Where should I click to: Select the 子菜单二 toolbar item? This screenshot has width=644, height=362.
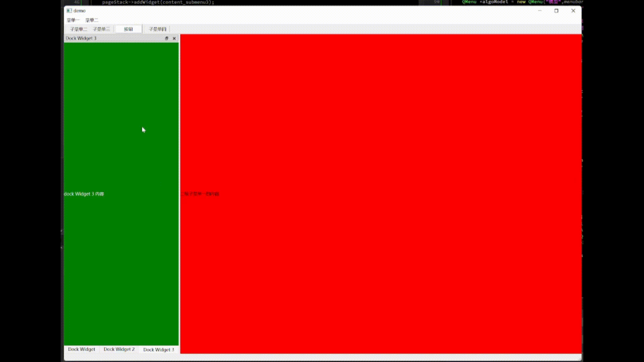click(78, 29)
